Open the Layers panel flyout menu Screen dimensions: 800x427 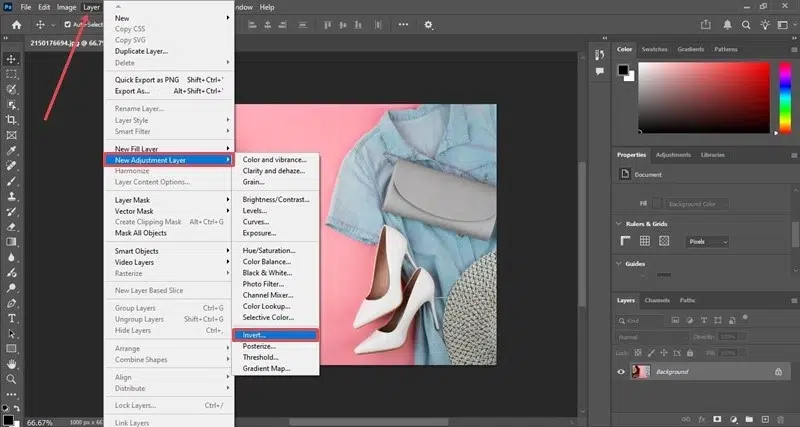pos(794,300)
